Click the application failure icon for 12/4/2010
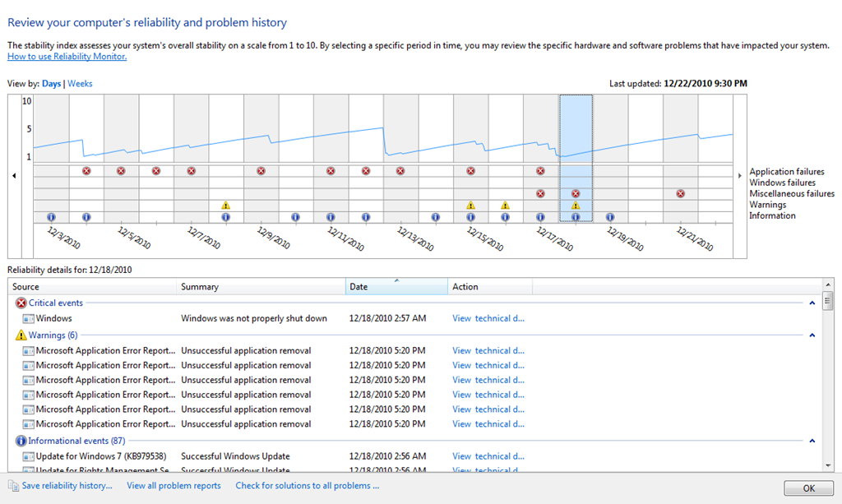The image size is (842, 504). pos(86,171)
